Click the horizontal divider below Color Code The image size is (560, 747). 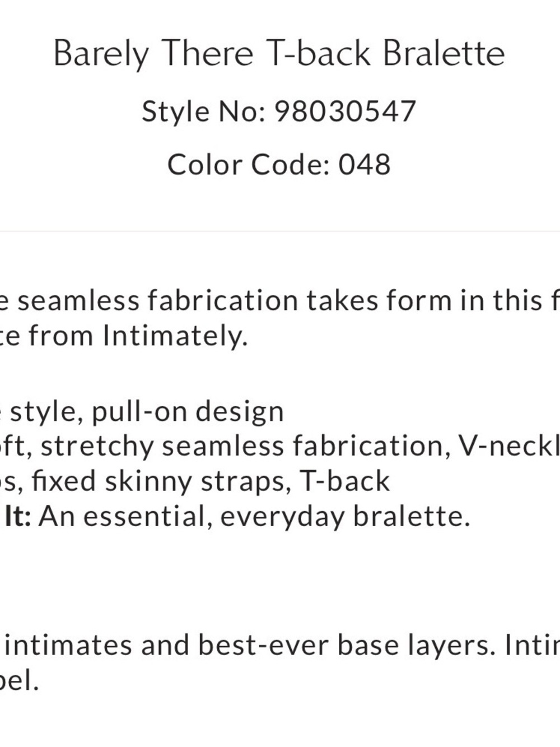280,231
